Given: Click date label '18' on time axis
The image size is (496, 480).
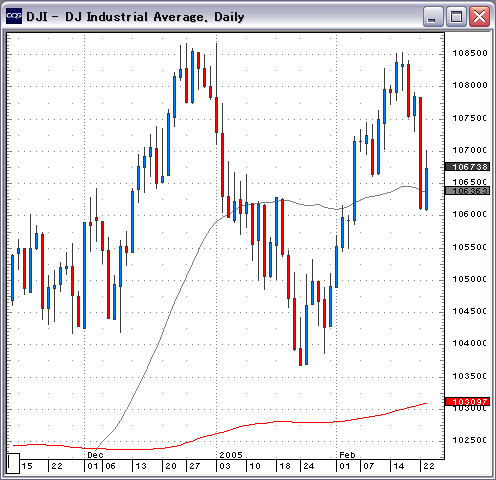Looking at the screenshot, I should 285,466.
